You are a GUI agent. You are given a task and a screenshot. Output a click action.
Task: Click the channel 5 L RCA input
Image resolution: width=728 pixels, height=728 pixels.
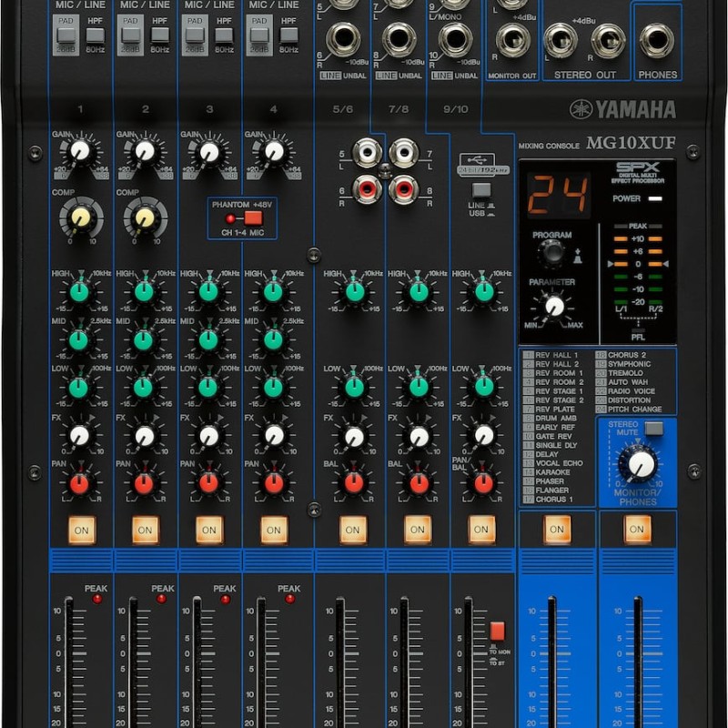(x=368, y=153)
